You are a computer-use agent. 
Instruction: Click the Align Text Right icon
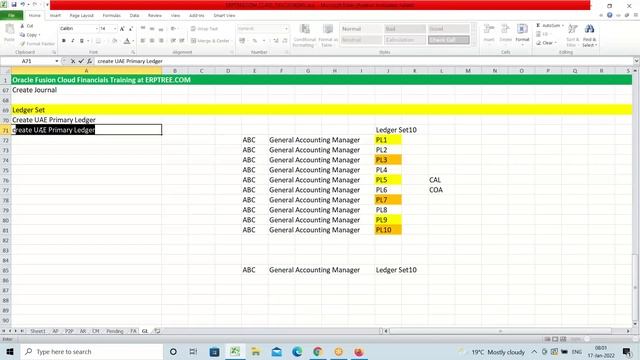[x=161, y=41]
